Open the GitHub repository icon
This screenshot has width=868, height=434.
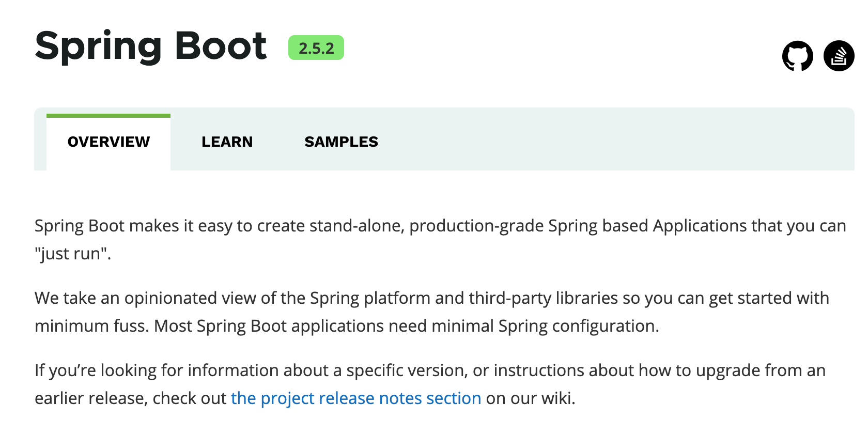[x=797, y=56]
